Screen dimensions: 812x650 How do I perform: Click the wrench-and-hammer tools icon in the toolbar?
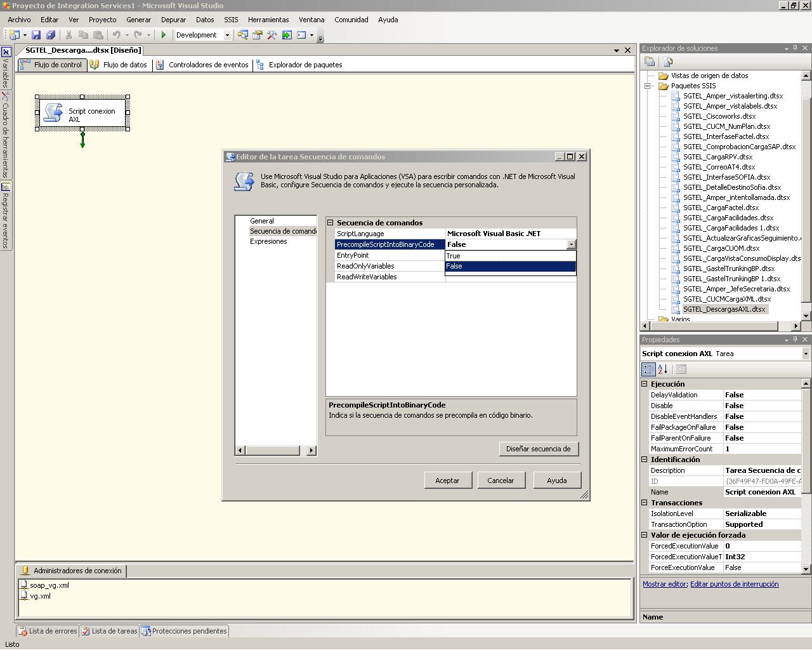(272, 35)
